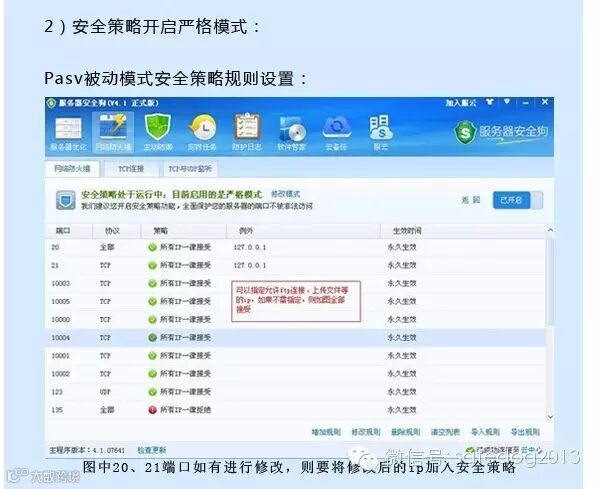This screenshot has width=600, height=489.
Task: Select the port 20 row number
Action: [55, 247]
